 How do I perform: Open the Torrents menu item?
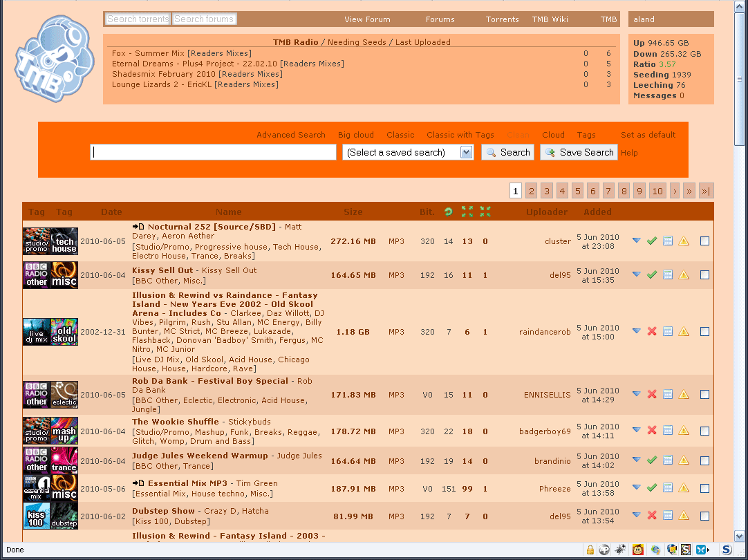point(502,19)
